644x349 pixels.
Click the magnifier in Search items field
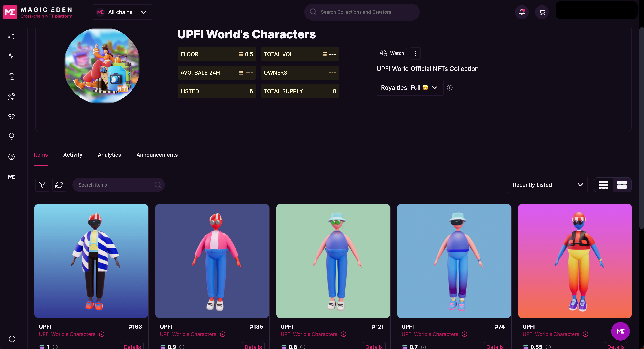tap(158, 185)
